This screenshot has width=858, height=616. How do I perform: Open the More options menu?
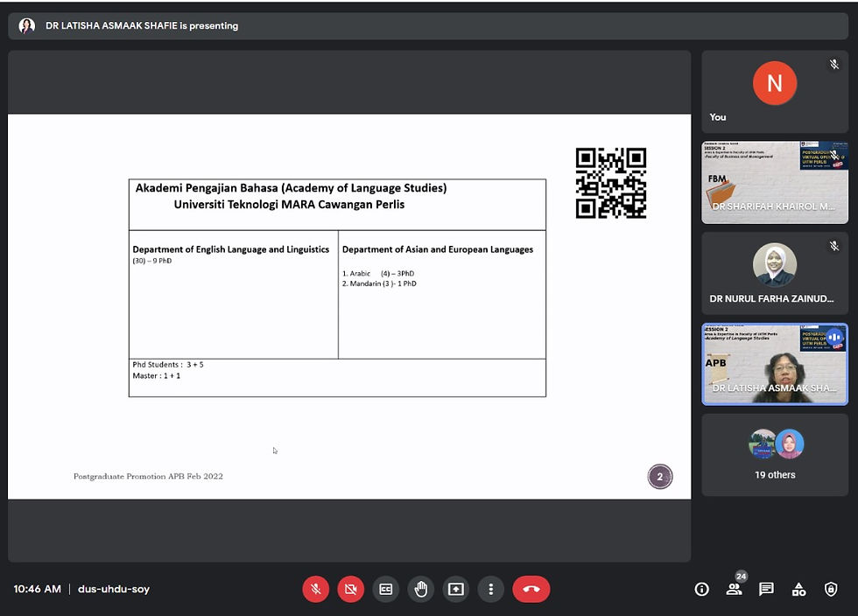[491, 589]
